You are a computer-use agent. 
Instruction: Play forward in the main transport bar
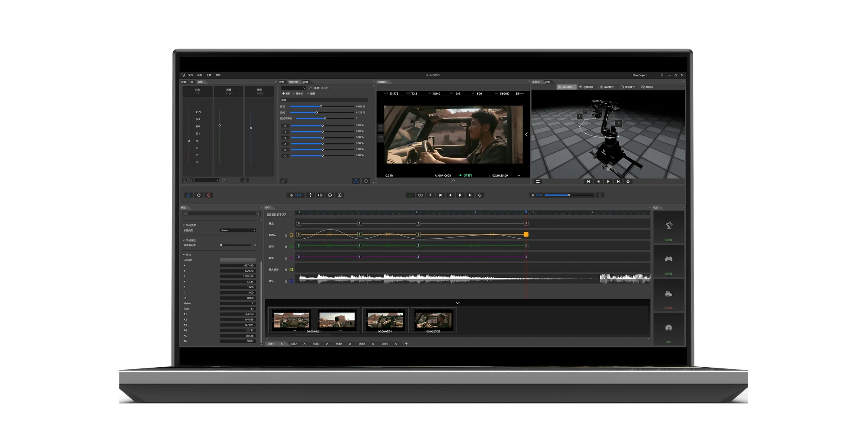point(460,195)
